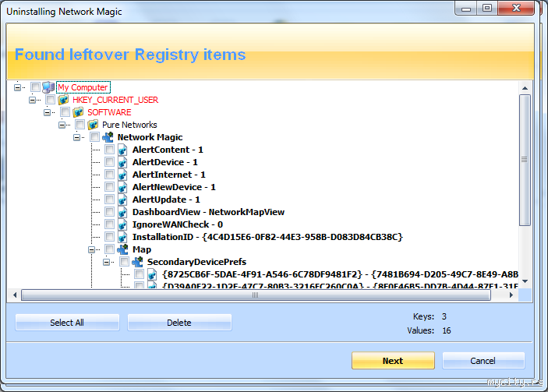
Task: Click the AlertInternet value icon
Action: 122,175
